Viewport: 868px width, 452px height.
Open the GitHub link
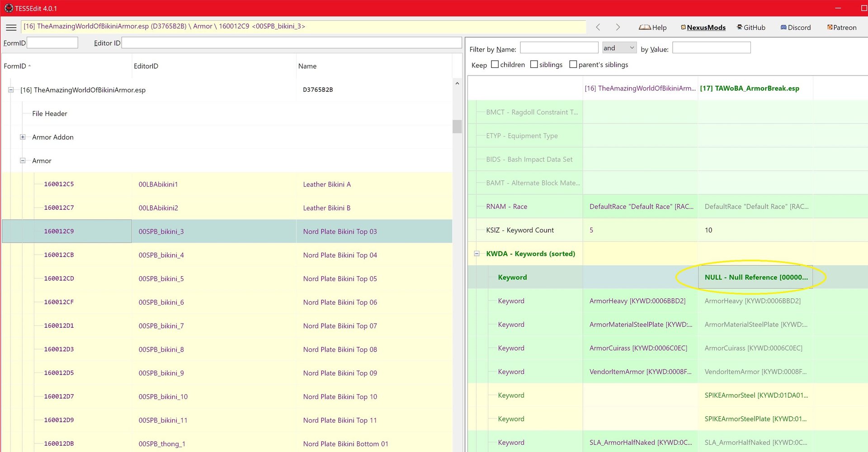click(x=751, y=28)
